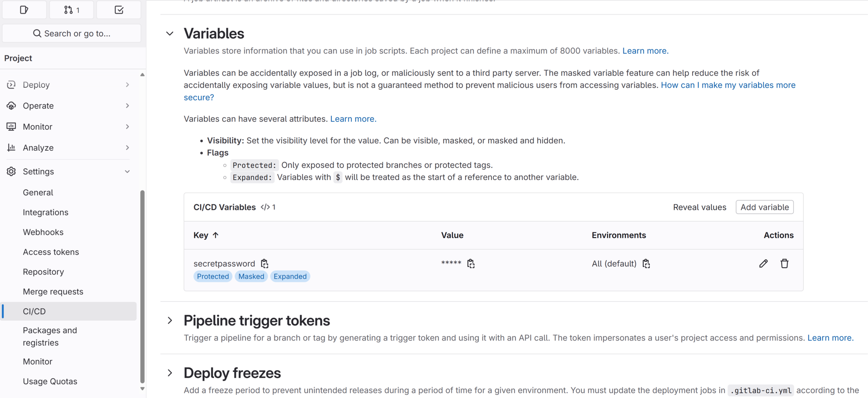
Task: Click the project avatar icon top left
Action: [24, 9]
